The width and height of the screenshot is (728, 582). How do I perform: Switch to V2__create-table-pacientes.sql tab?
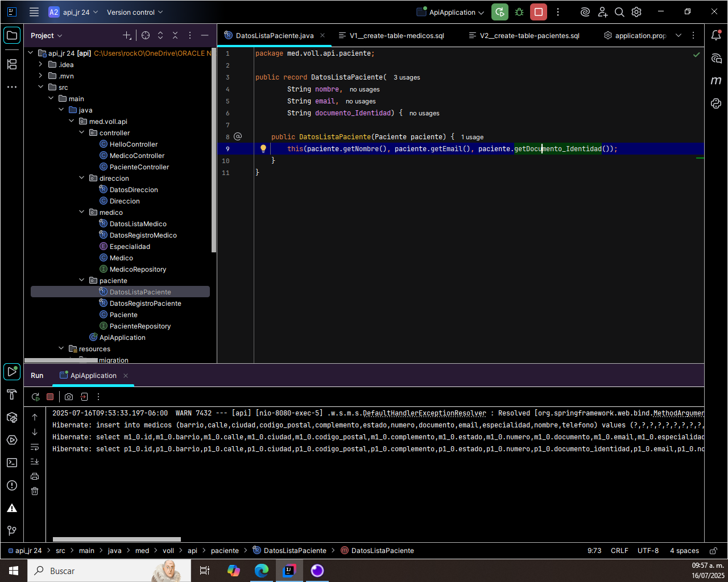point(524,35)
